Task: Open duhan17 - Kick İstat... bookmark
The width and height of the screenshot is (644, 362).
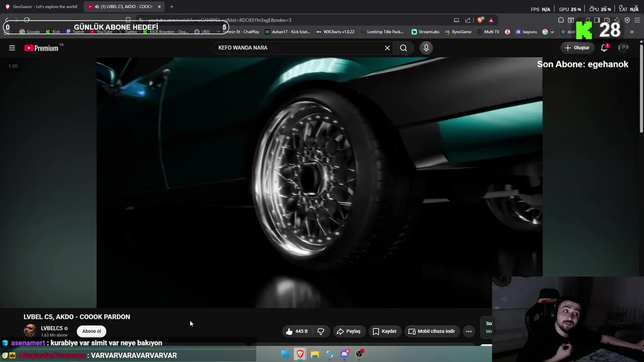Action: 287,32
